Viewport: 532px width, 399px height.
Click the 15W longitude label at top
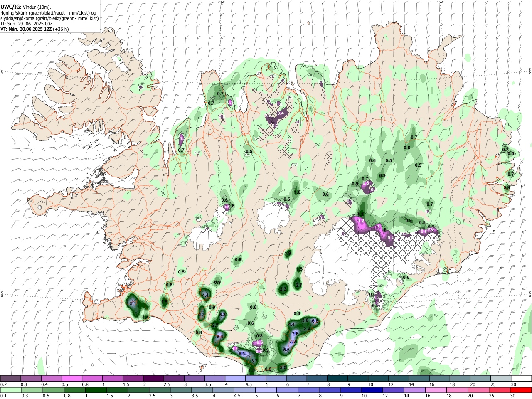coord(440,2)
